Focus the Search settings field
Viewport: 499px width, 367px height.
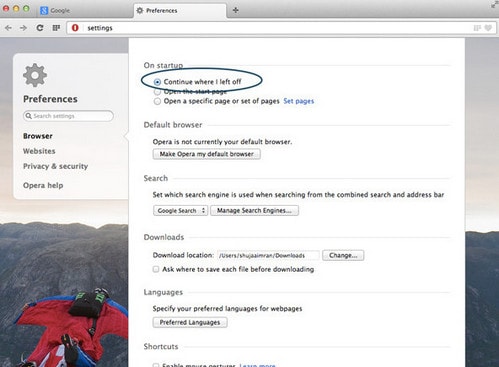68,116
